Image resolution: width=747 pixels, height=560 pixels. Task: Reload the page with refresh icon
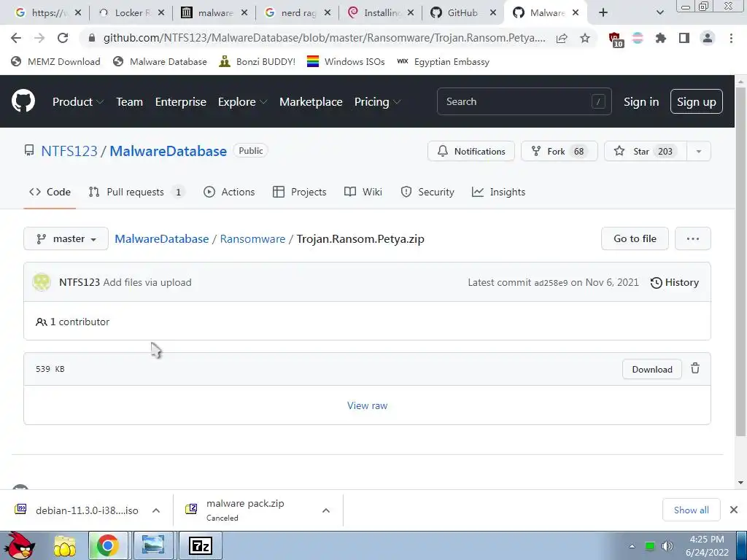63,38
